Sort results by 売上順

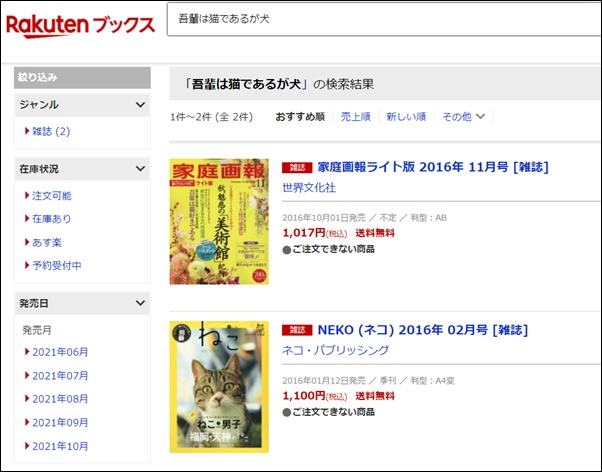356,117
